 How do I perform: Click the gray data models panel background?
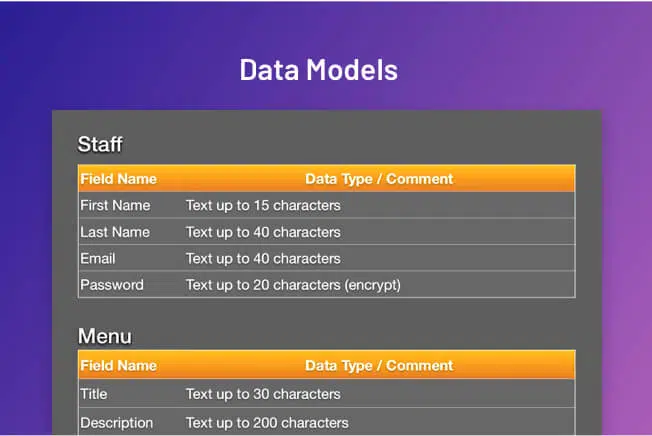(x=326, y=314)
